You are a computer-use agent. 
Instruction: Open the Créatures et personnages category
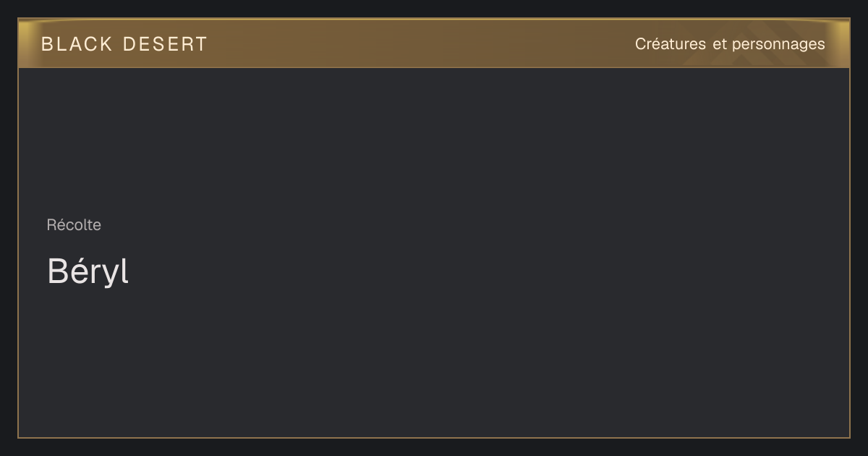tap(730, 44)
